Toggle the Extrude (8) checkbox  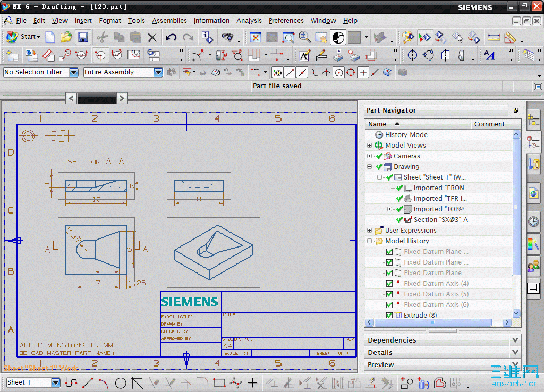pos(389,316)
